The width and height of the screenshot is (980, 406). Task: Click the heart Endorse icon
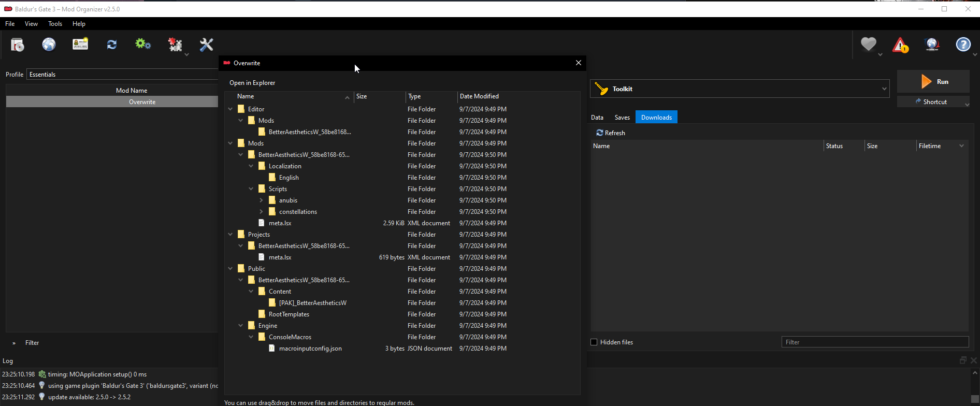(869, 45)
